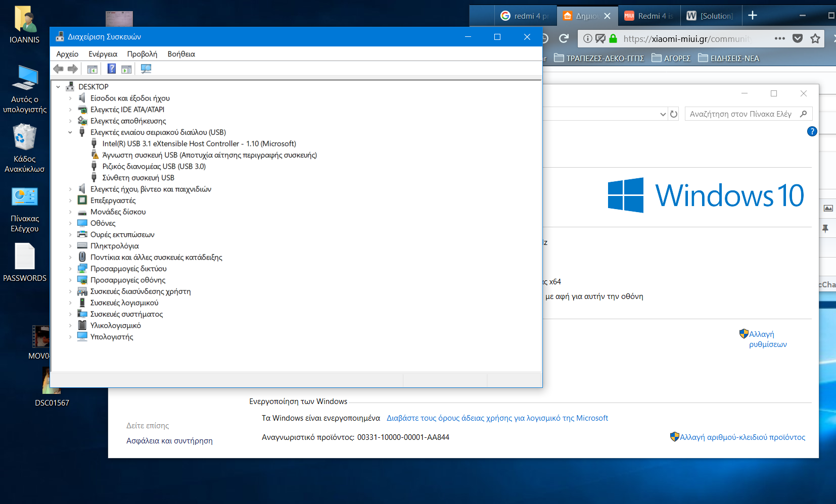This screenshot has height=504, width=836.
Task: Select the Άγνωστη συσκευή USB entry
Action: [x=209, y=155]
